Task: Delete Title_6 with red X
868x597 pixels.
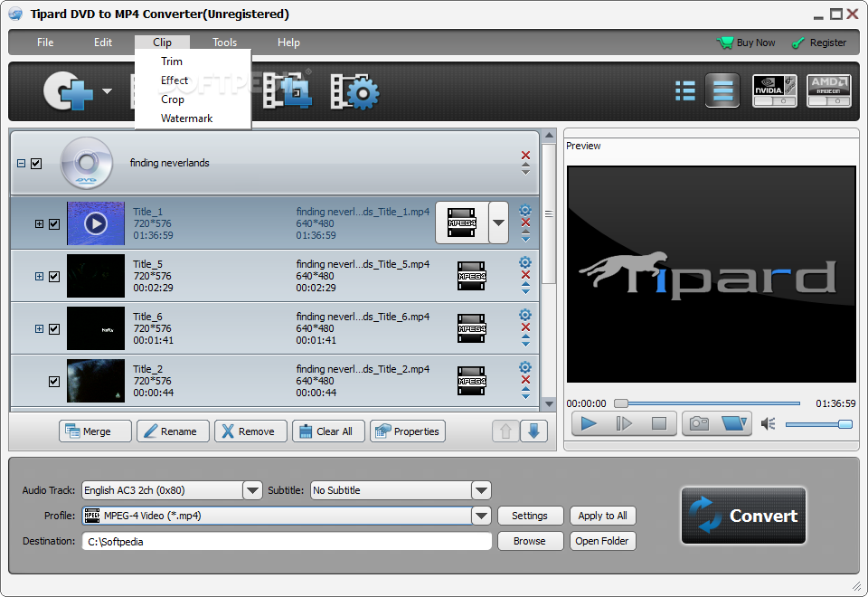Action: [x=525, y=327]
